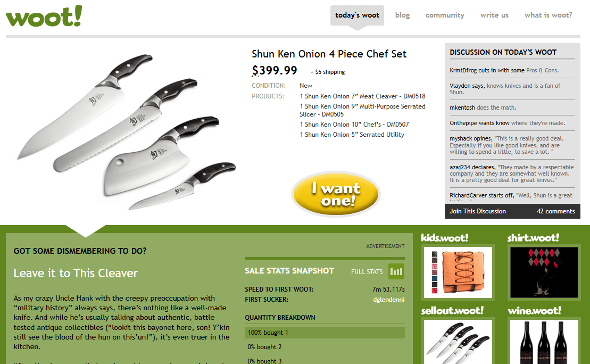The height and width of the screenshot is (364, 590).
Task: Go to the community tab
Action: (x=445, y=15)
